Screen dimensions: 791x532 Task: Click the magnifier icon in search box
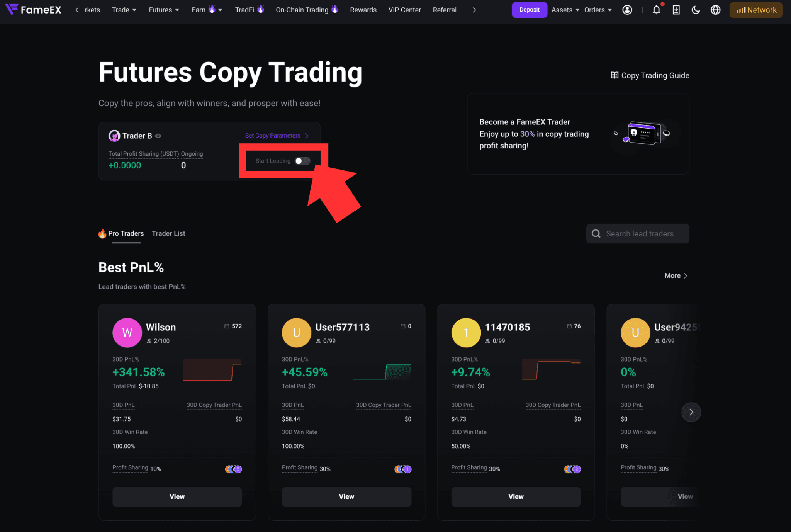click(x=596, y=234)
